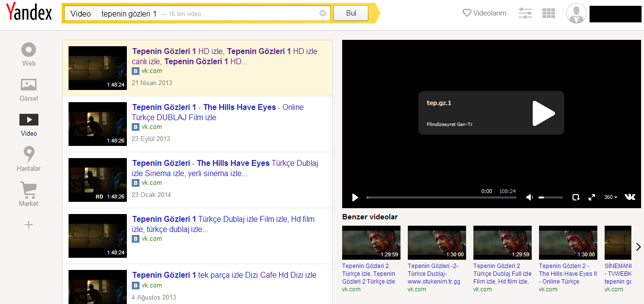The image size is (644, 304).
Task: Open the Yandex logo homepage link
Action: pyautogui.click(x=29, y=13)
